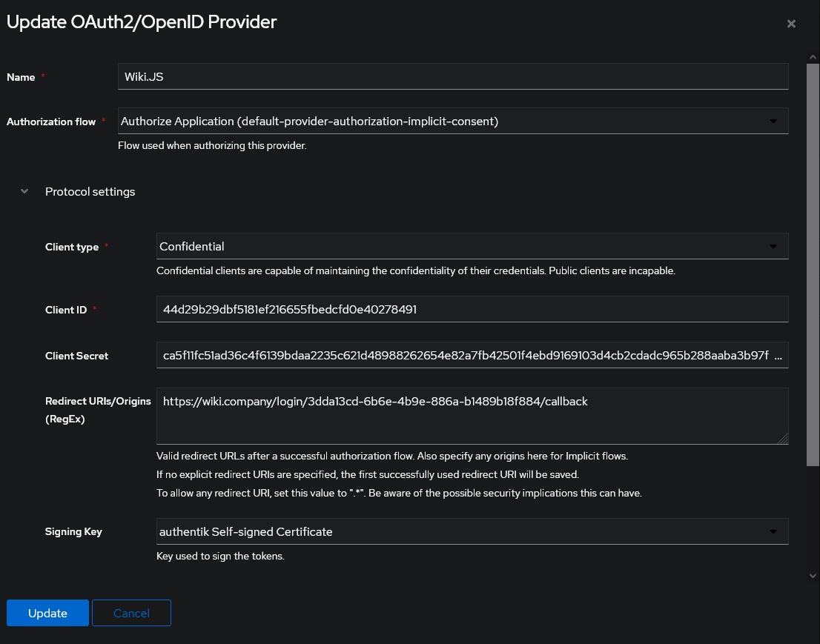This screenshot has width=820, height=644.
Task: Open the Authorization flow dropdown
Action: click(x=452, y=121)
